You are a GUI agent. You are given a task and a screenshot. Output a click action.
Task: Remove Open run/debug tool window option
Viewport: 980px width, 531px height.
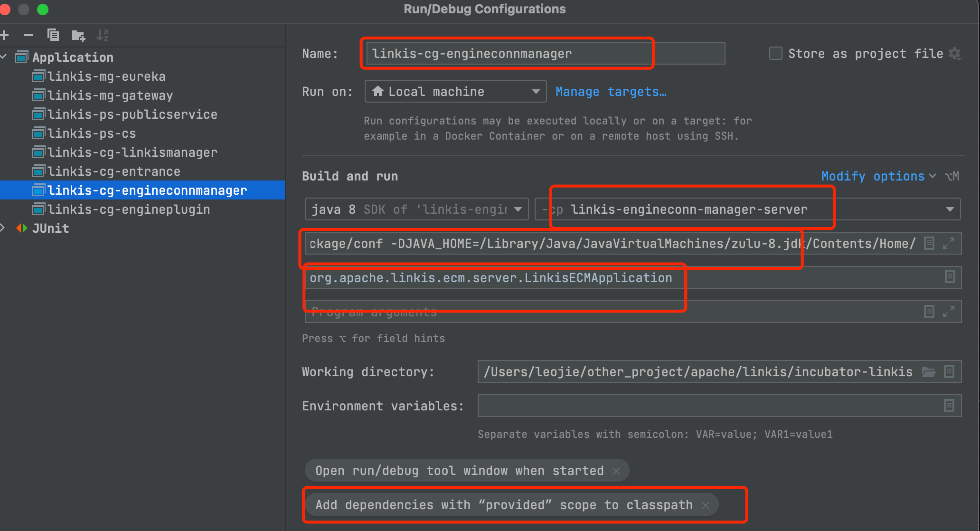click(616, 471)
